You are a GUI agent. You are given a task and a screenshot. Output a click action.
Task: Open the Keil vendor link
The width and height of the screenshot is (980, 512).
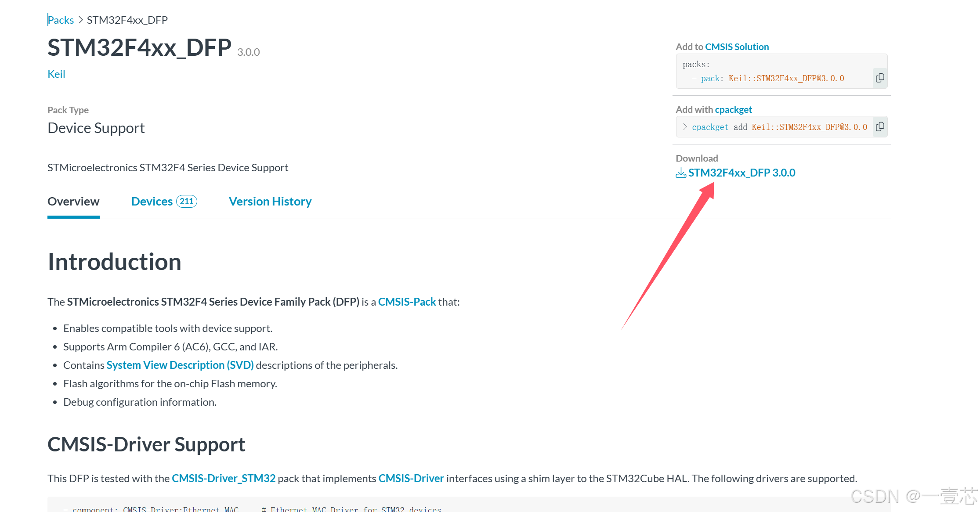point(56,74)
